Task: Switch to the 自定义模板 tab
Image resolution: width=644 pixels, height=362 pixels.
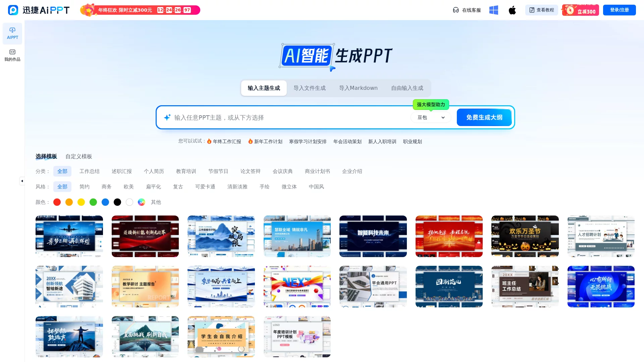Action: click(78, 156)
